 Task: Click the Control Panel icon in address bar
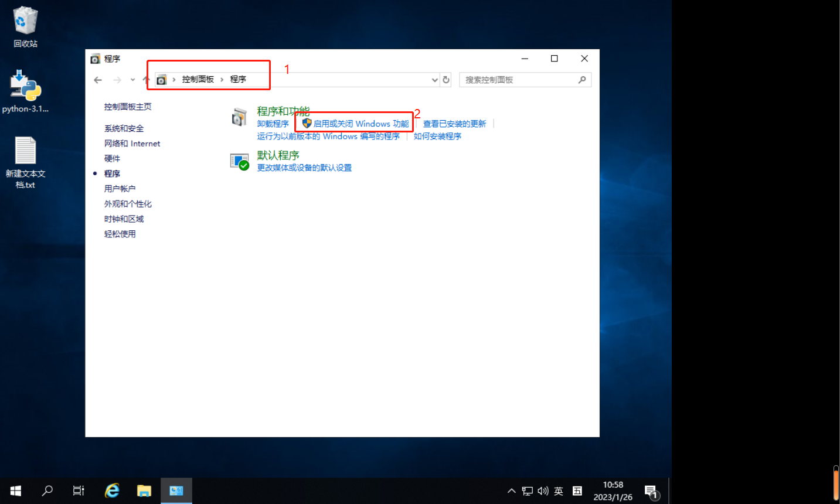click(162, 80)
